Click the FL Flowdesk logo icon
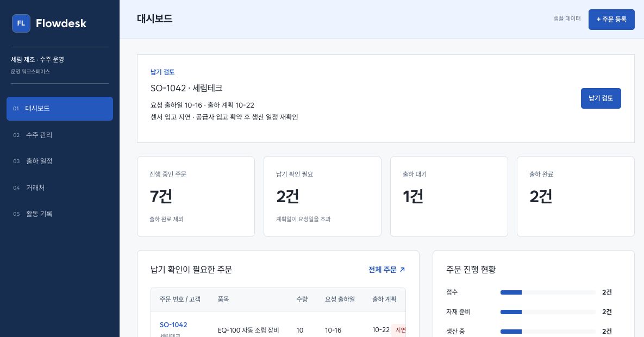 click(21, 23)
